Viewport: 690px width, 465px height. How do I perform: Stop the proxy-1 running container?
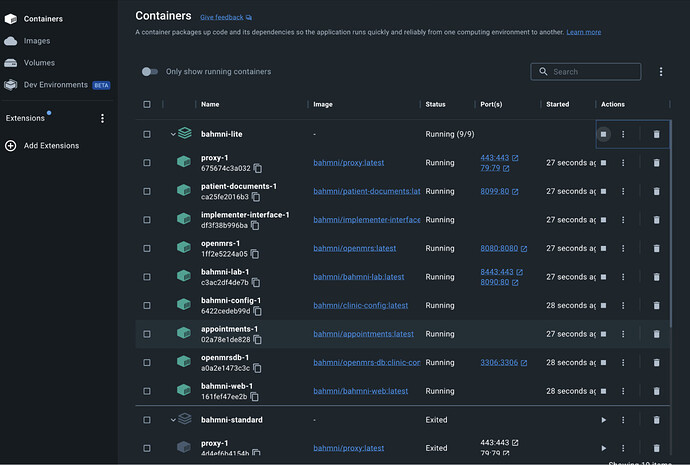603,163
